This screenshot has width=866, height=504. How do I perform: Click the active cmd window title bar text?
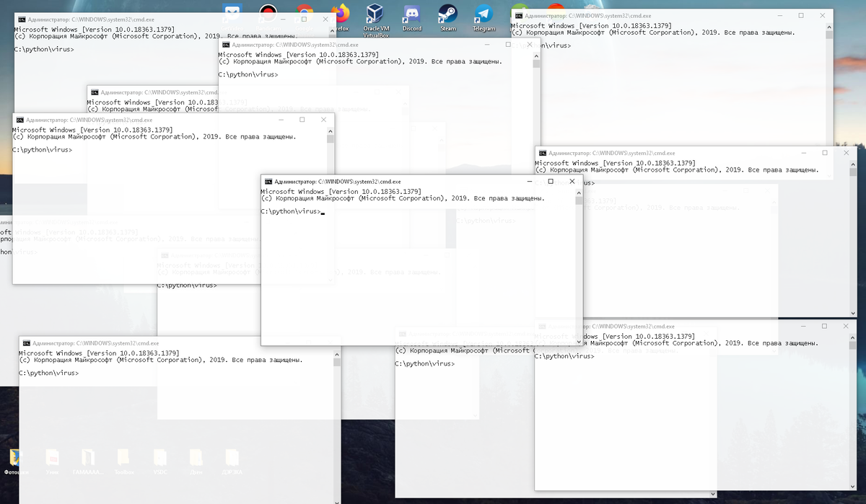pyautogui.click(x=338, y=182)
